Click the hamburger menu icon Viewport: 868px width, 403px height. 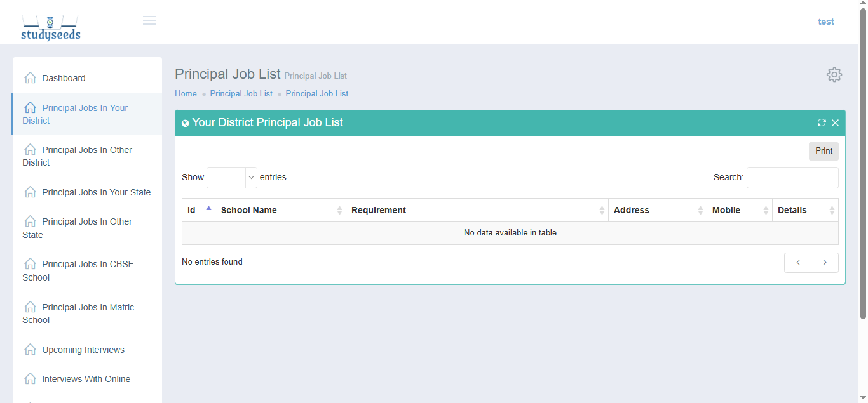(149, 20)
